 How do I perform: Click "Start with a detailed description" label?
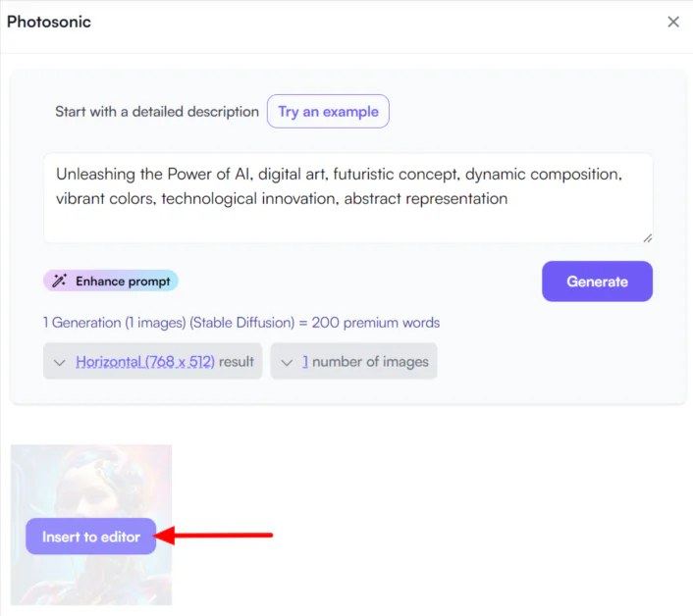(157, 112)
